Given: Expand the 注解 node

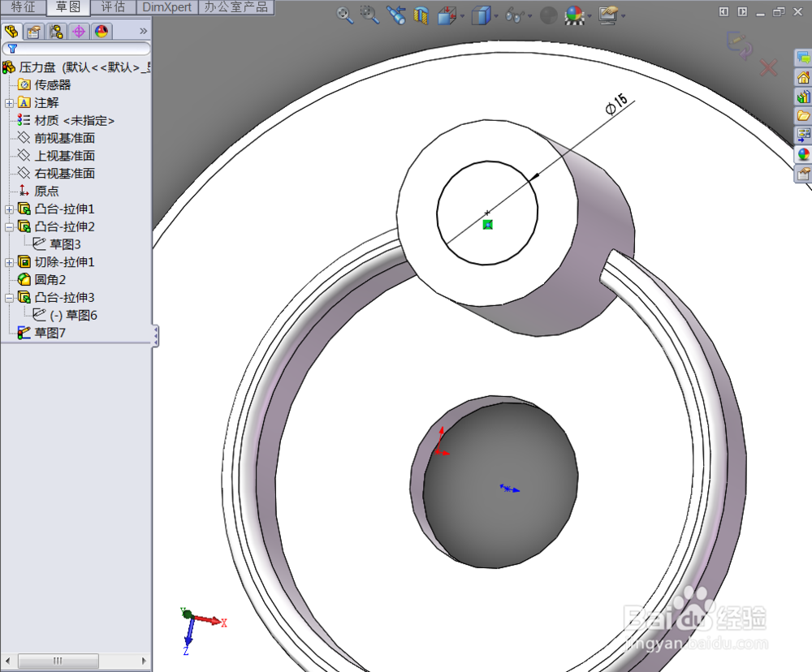Looking at the screenshot, I should (x=9, y=103).
